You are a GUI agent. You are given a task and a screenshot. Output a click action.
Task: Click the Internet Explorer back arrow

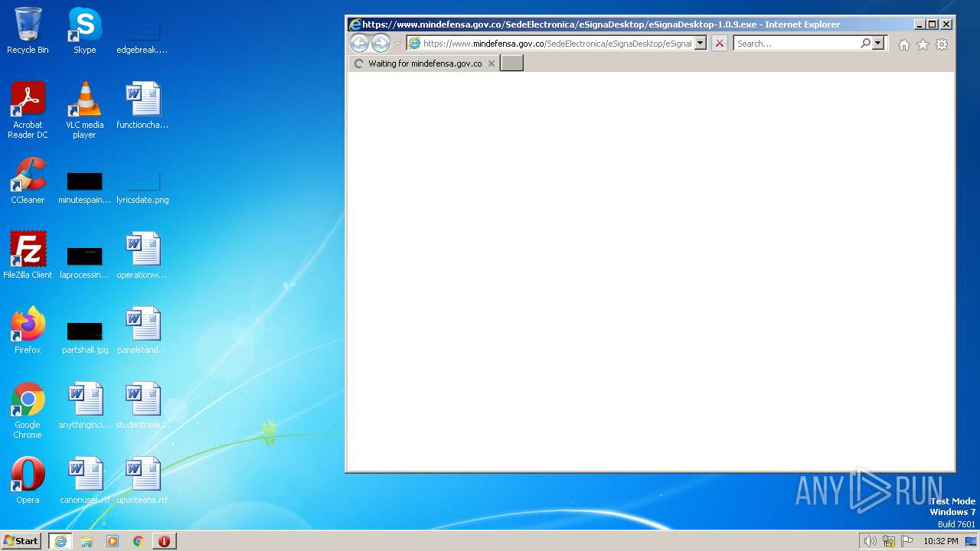(359, 44)
